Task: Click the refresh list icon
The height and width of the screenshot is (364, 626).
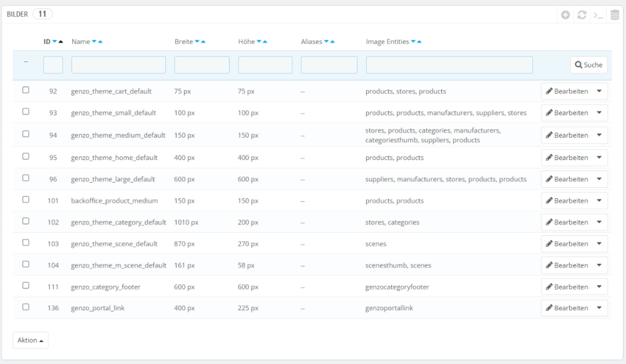Action: pyautogui.click(x=582, y=15)
